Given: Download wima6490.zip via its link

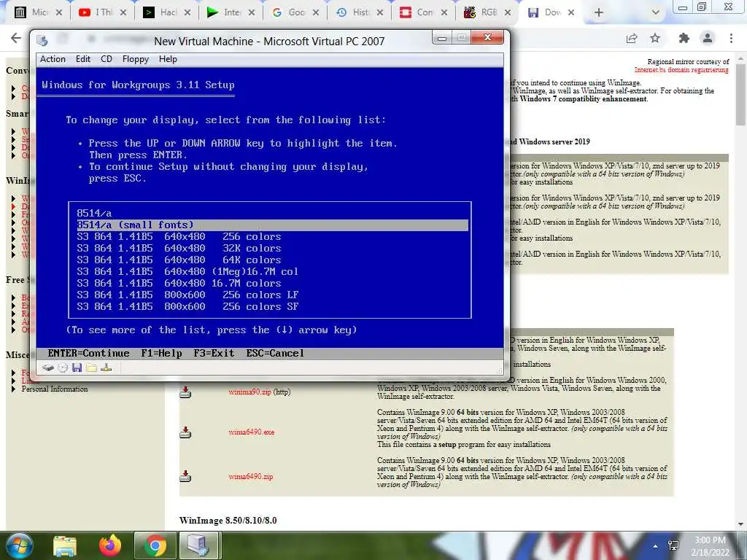Looking at the screenshot, I should tap(251, 476).
